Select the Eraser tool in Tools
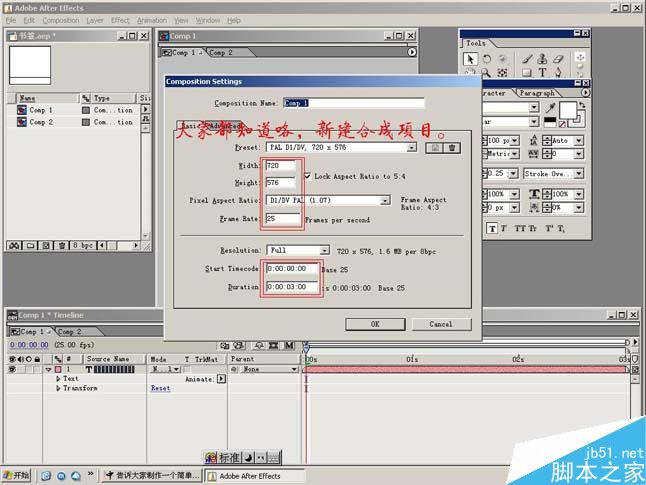Image resolution: width=646 pixels, height=485 pixels. 558,59
